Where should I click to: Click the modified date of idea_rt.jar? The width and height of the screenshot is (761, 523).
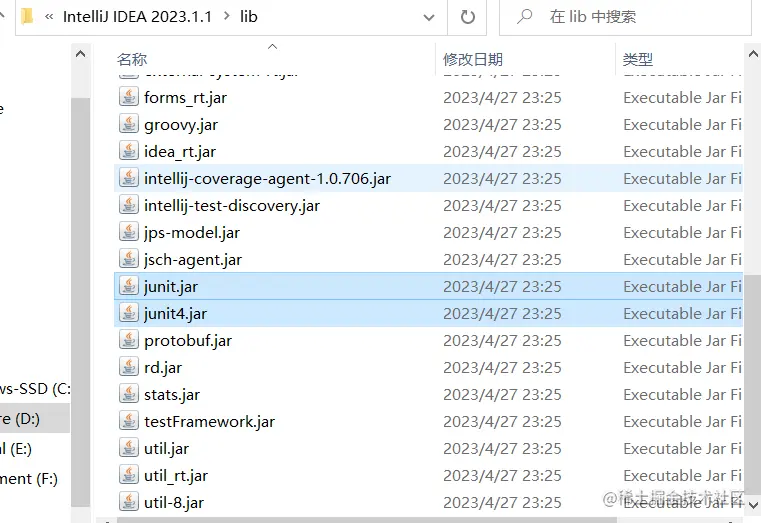(502, 152)
